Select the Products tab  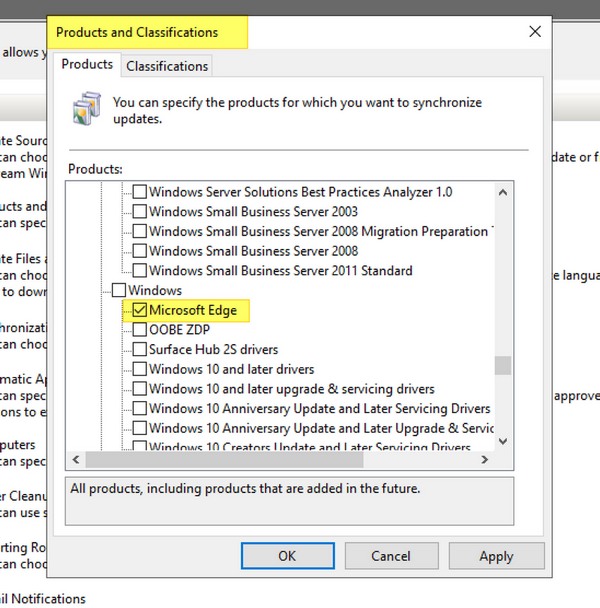pos(87,64)
